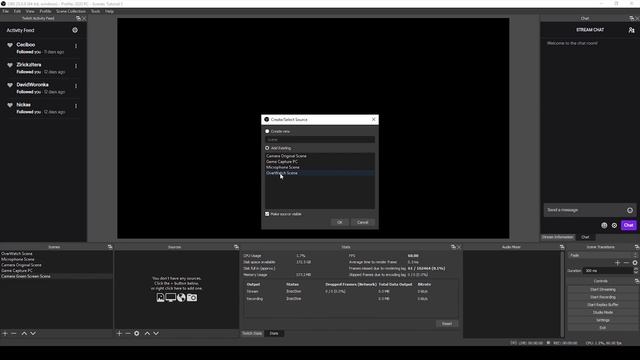Click Cancel in Create/Select Source dialog
Image resolution: width=640 pixels, height=360 pixels.
(x=362, y=222)
